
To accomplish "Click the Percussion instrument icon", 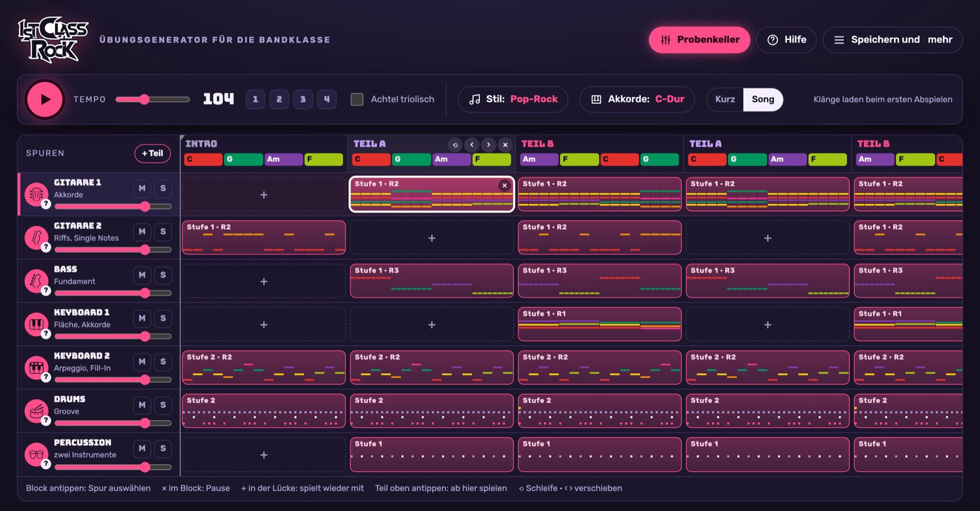I will click(36, 454).
